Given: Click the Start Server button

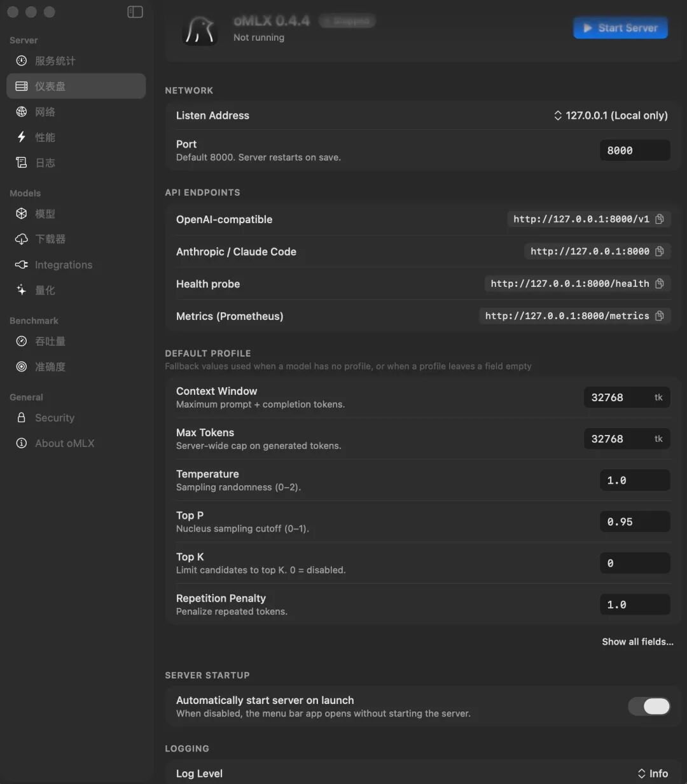Looking at the screenshot, I should click(620, 28).
